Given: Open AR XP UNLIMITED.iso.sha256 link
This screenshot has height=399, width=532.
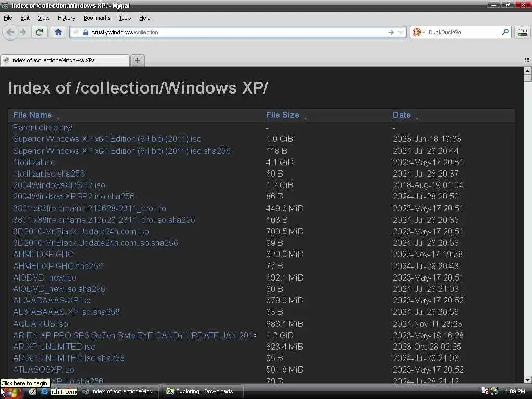Looking at the screenshot, I should click(x=69, y=358).
